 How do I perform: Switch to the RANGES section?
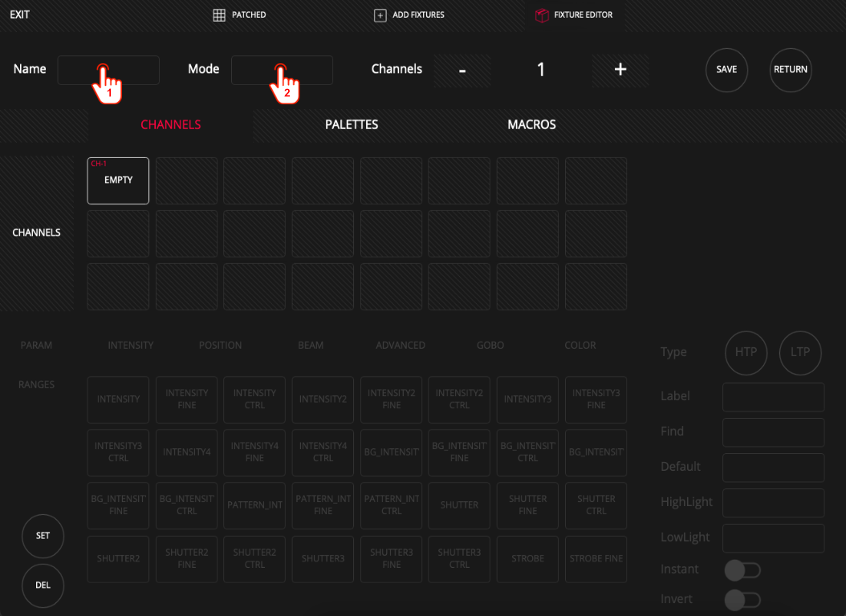(x=36, y=384)
